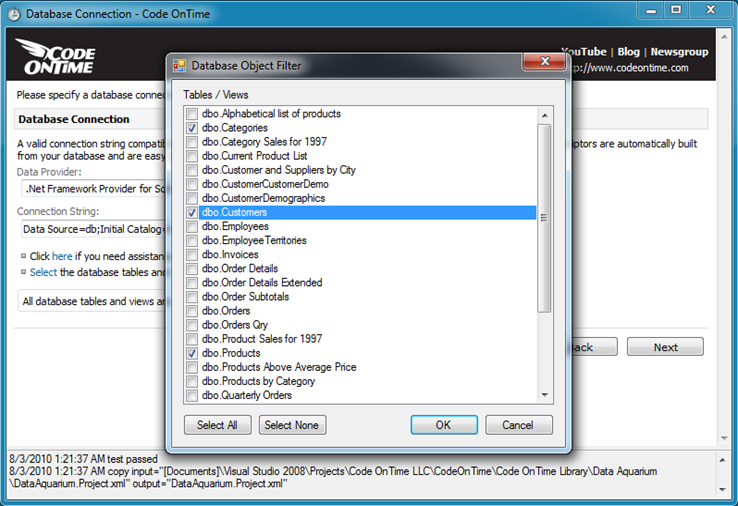
Task: Open the Blog link in header
Action: (x=628, y=52)
